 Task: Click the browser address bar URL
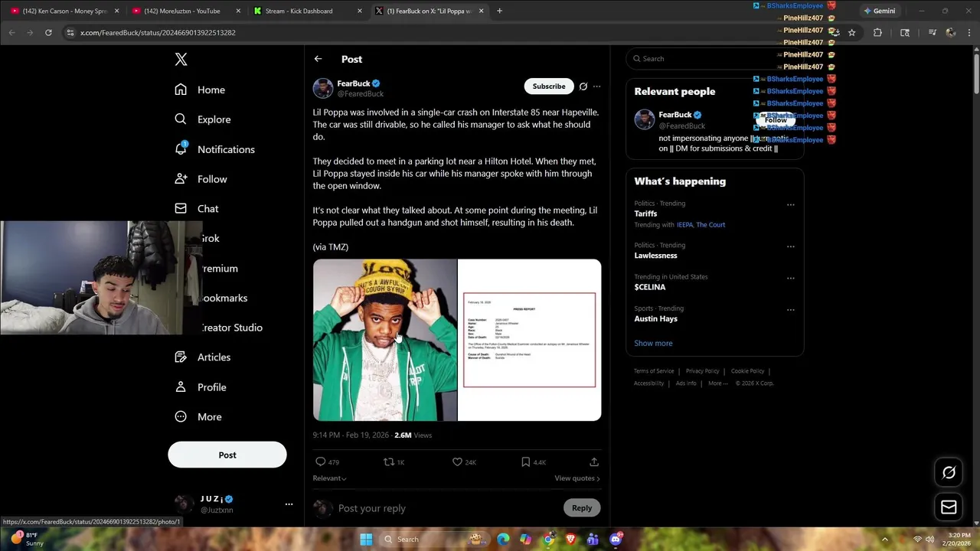tap(158, 32)
